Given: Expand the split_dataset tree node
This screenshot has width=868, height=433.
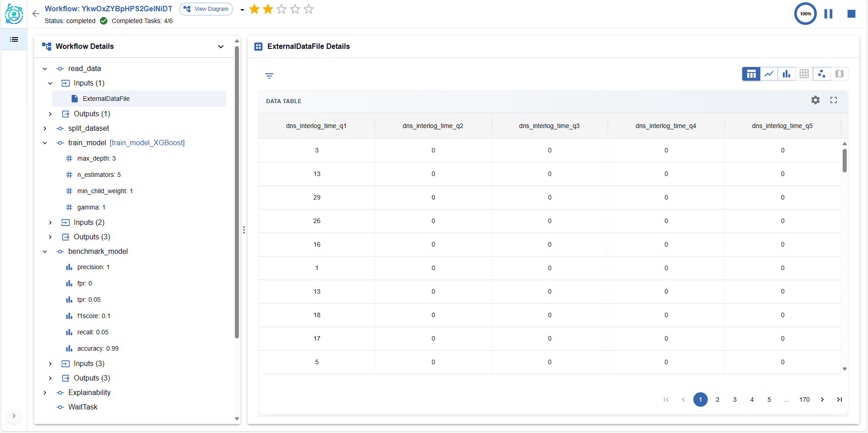Looking at the screenshot, I should point(45,128).
